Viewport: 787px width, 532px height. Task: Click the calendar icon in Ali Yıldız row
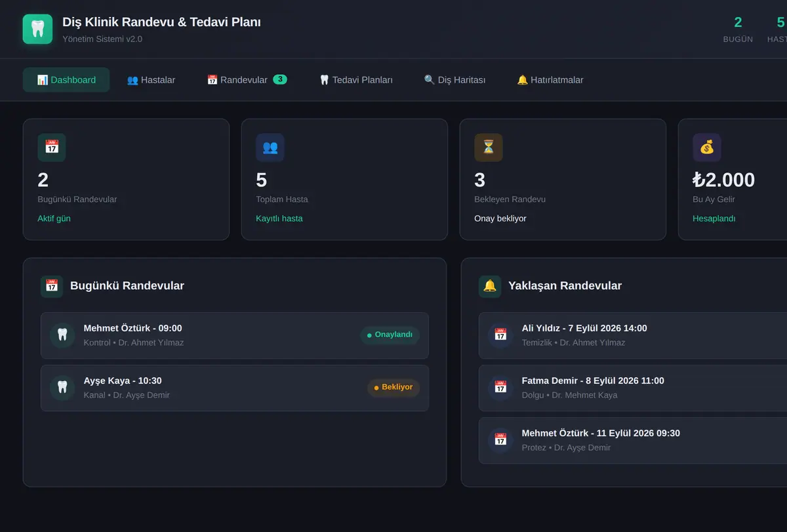coord(500,335)
